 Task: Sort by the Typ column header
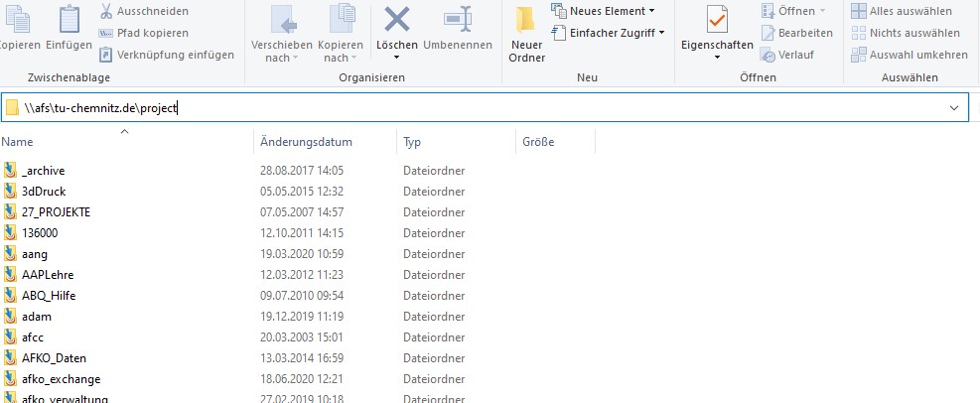[x=456, y=142]
